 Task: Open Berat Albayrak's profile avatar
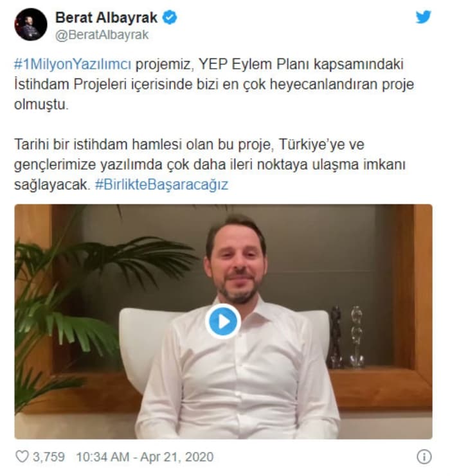coord(31,24)
